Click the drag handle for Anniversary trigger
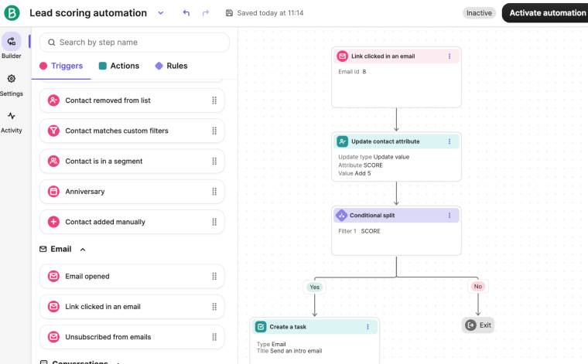 click(x=214, y=192)
